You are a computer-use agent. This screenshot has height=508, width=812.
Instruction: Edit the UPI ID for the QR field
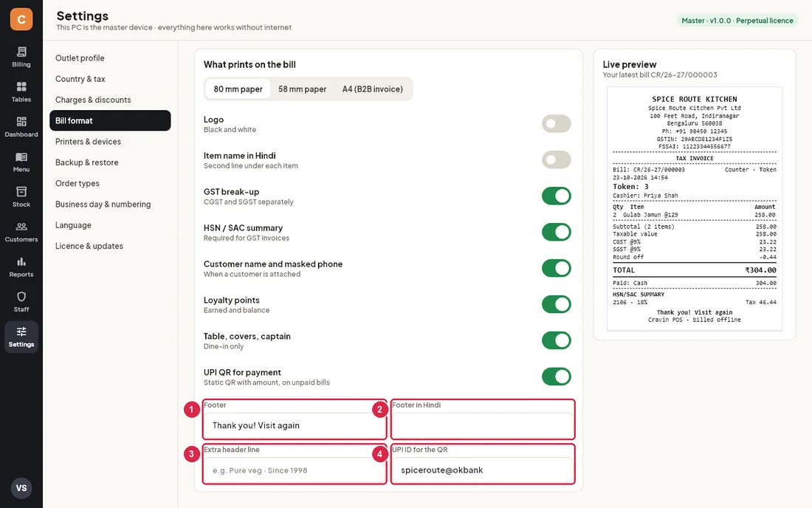[x=483, y=470]
